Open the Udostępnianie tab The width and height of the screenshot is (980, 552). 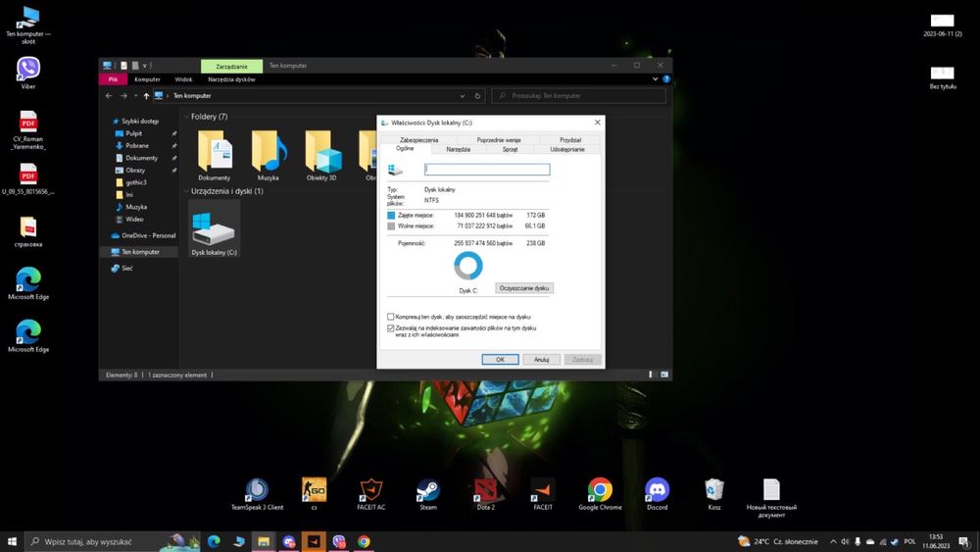[x=566, y=149]
